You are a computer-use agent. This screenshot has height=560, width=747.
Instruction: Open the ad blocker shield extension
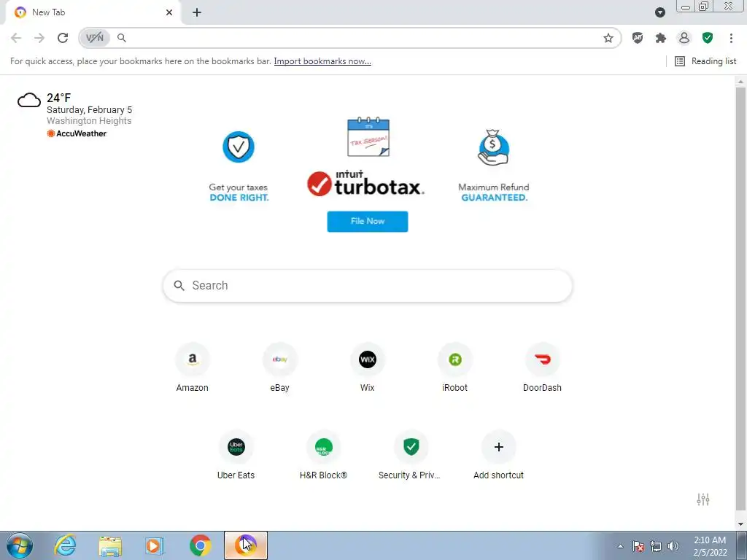[638, 38]
